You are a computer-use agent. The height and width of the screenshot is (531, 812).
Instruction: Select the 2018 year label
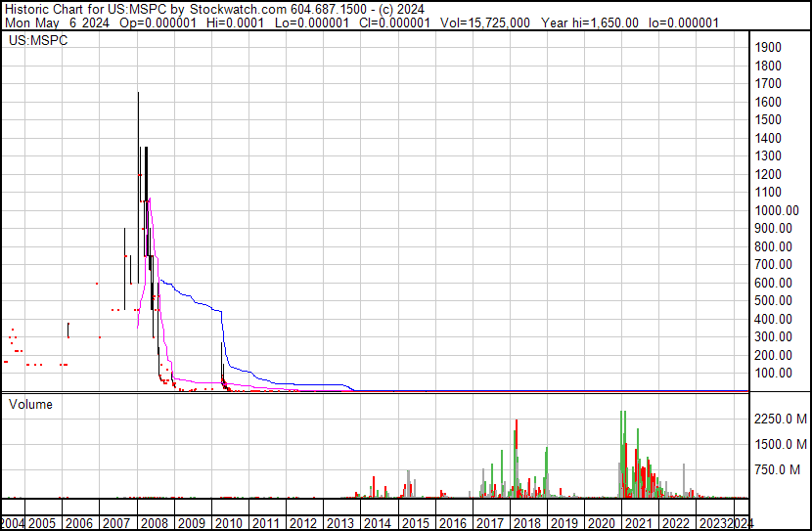(x=527, y=523)
